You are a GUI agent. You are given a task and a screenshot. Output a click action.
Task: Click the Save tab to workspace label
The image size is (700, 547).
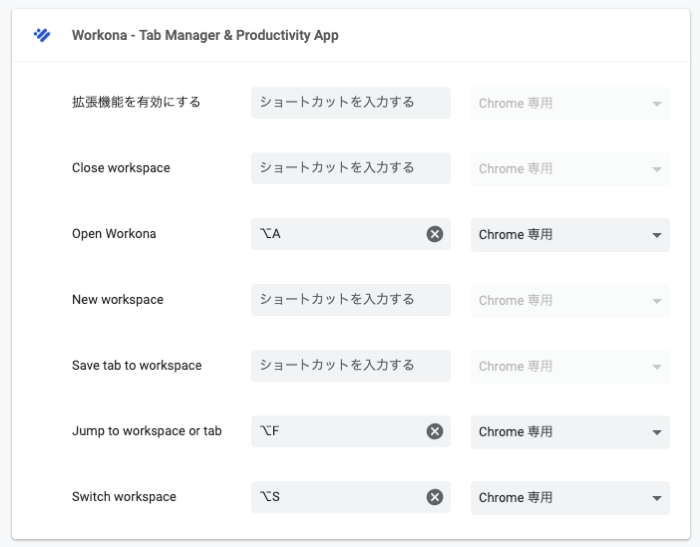pos(137,366)
